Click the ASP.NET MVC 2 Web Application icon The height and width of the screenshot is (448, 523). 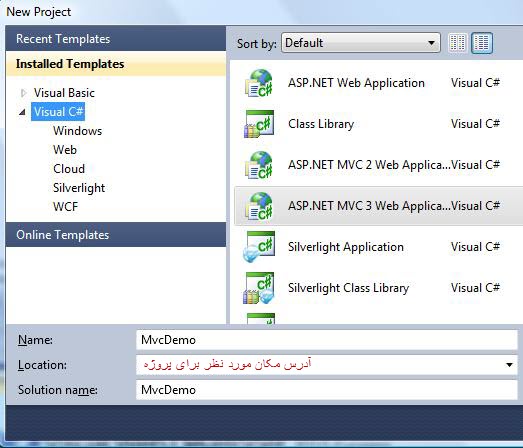tap(259, 165)
